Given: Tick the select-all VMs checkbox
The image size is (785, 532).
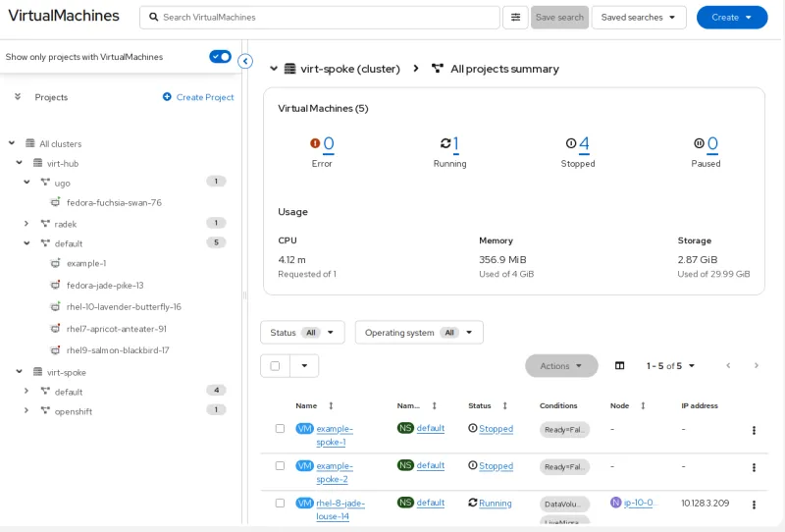Looking at the screenshot, I should [275, 366].
